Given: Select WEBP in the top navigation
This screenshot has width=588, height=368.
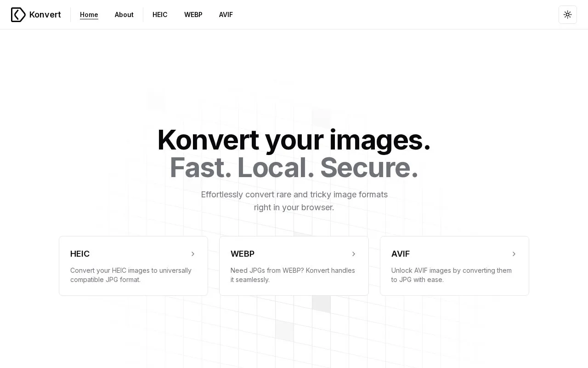Looking at the screenshot, I should pyautogui.click(x=193, y=15).
